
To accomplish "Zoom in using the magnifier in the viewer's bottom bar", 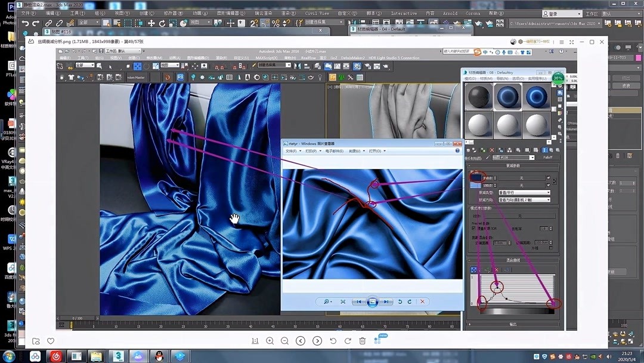I will [x=325, y=300].
